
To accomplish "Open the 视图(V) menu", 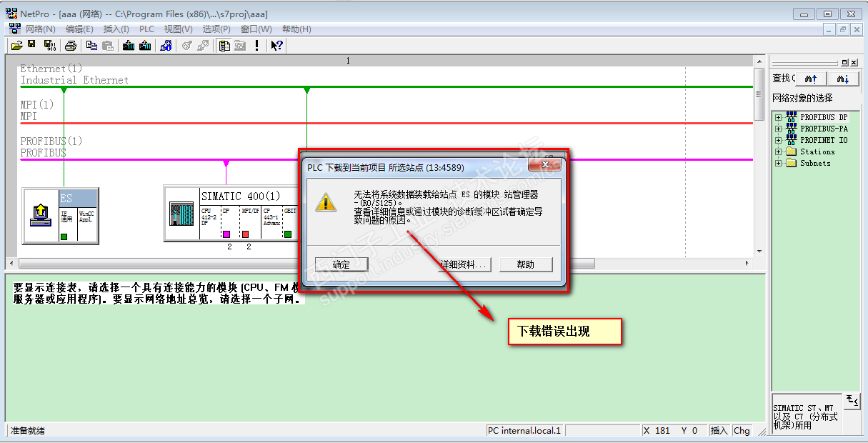I will point(178,29).
